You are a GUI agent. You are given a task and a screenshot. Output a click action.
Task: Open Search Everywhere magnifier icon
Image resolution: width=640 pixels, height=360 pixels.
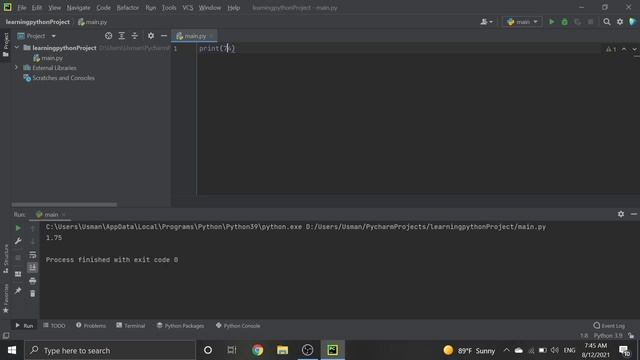click(607, 22)
